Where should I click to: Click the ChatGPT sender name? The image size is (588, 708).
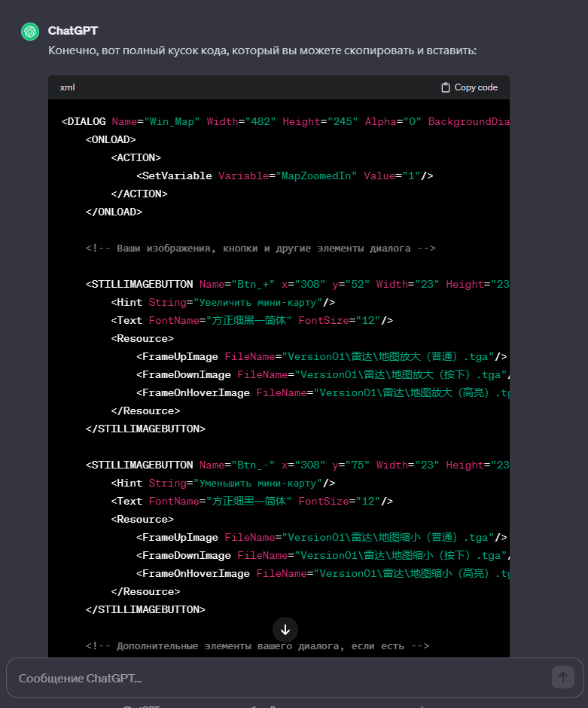tap(73, 31)
